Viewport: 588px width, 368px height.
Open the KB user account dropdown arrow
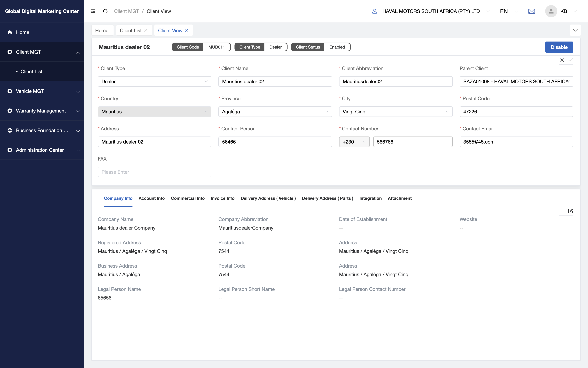575,11
